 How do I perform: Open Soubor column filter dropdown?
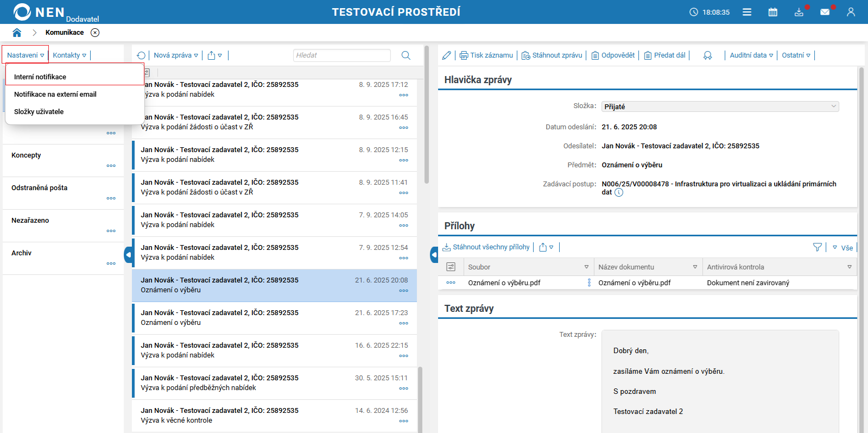586,267
